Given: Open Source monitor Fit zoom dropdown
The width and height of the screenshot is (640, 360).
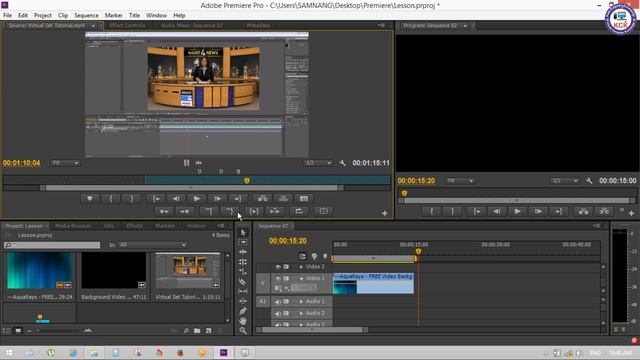Looking at the screenshot, I should (x=65, y=163).
